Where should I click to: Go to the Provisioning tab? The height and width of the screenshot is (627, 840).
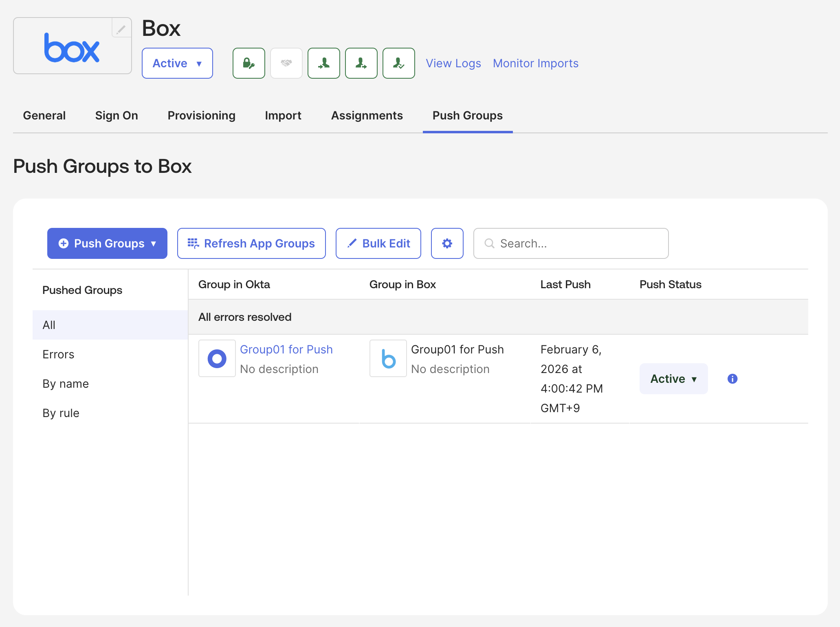point(202,115)
